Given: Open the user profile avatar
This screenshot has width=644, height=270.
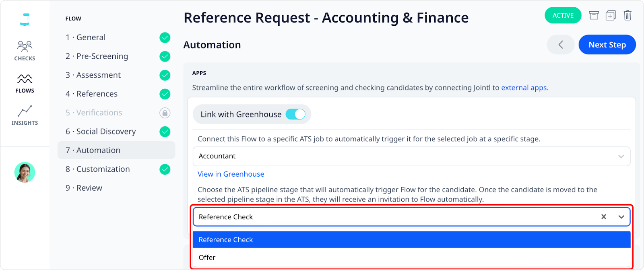Looking at the screenshot, I should 25,173.
